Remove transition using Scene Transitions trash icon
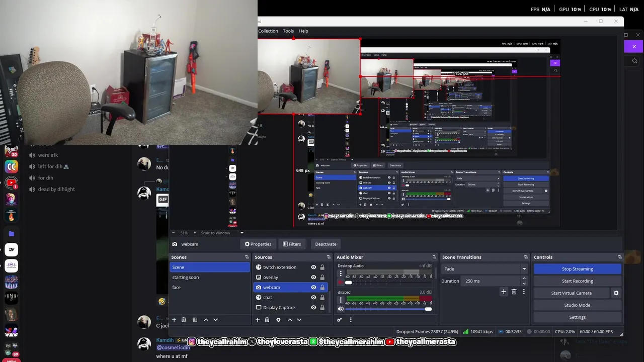The image size is (644, 362). click(x=514, y=292)
